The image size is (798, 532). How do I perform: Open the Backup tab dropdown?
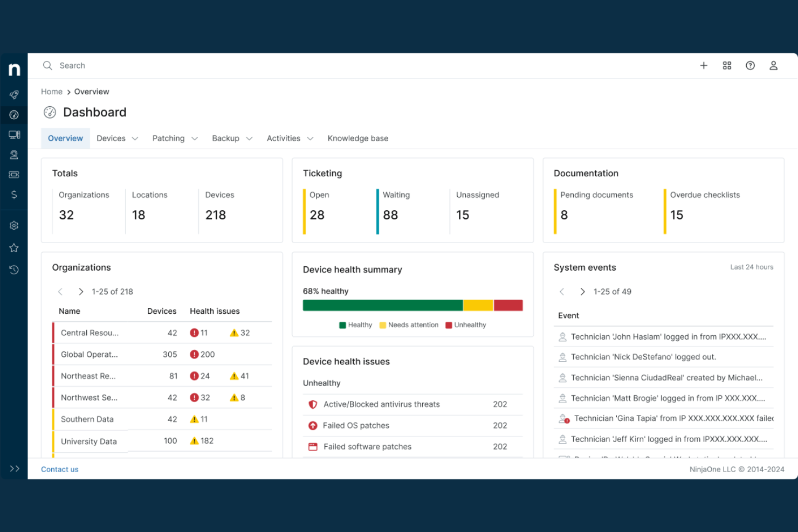coord(232,138)
